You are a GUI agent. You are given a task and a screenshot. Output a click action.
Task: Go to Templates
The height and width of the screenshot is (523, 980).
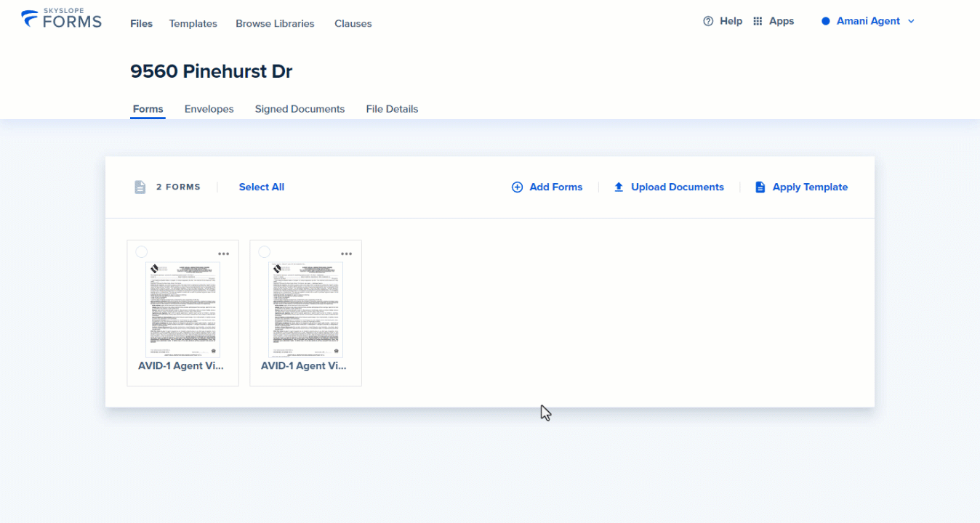[x=193, y=23]
